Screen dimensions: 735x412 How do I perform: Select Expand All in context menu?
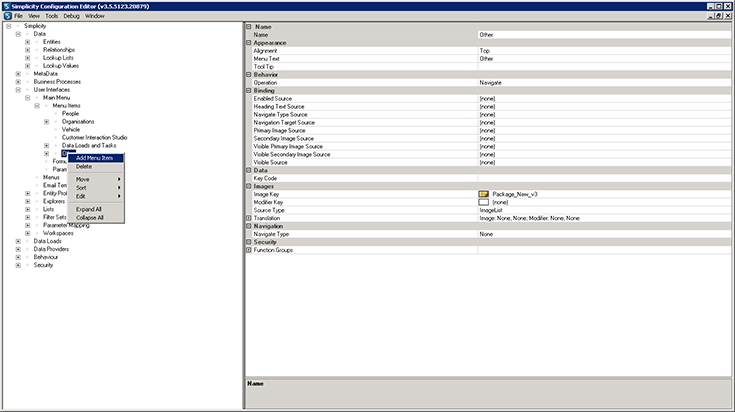96,209
